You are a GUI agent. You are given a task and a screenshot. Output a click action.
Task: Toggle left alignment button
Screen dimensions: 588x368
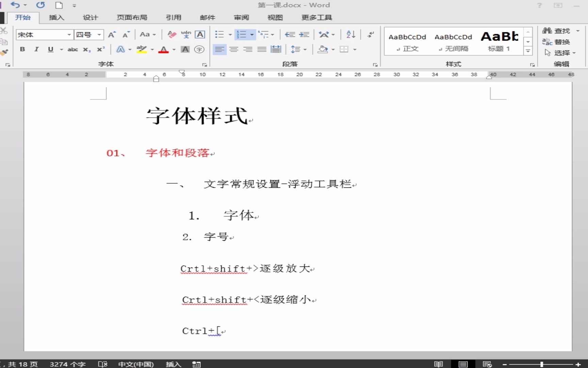tap(219, 49)
